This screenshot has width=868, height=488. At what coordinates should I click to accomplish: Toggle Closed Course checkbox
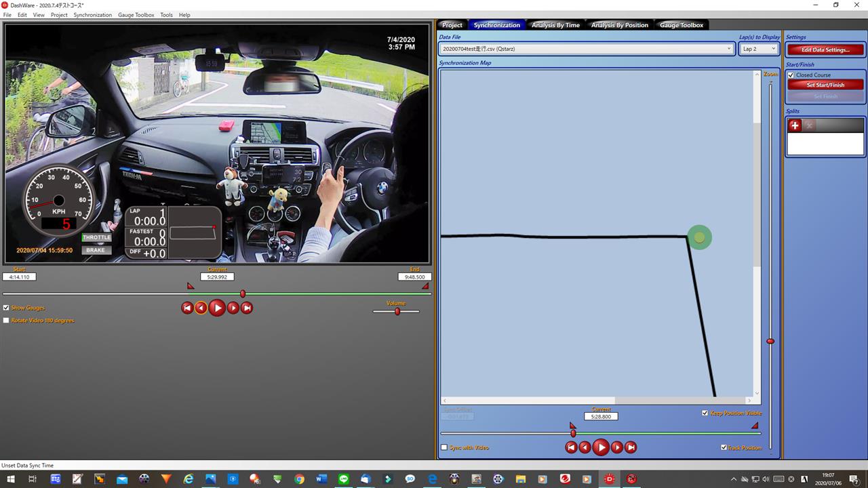[791, 75]
